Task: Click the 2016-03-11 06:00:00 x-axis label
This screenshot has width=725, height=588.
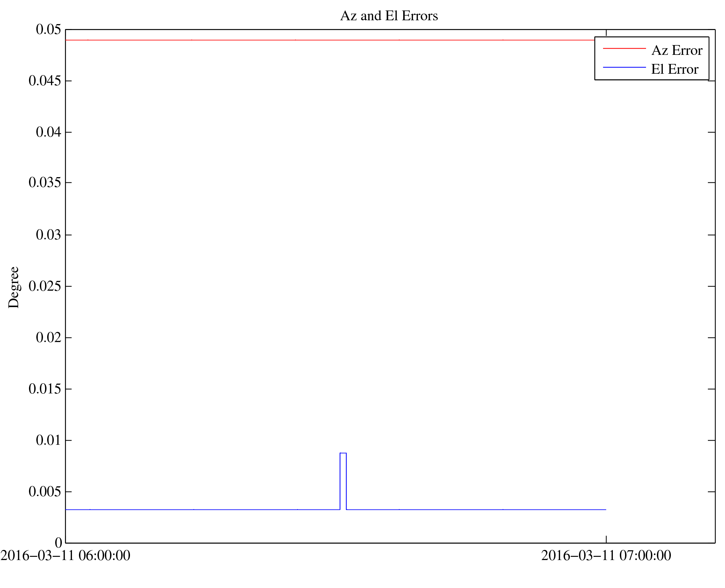Action: 65,555
